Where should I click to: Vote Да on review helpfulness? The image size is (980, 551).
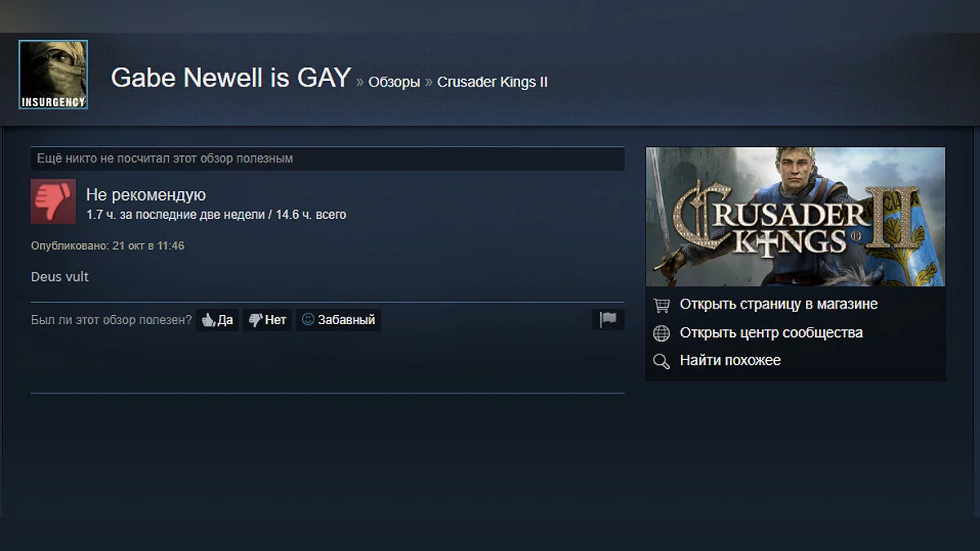tap(217, 320)
